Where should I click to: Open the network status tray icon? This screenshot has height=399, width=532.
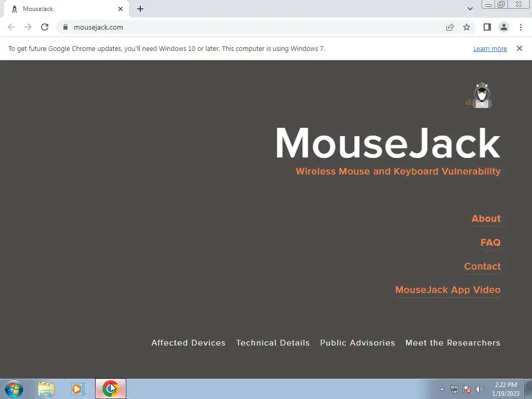454,389
